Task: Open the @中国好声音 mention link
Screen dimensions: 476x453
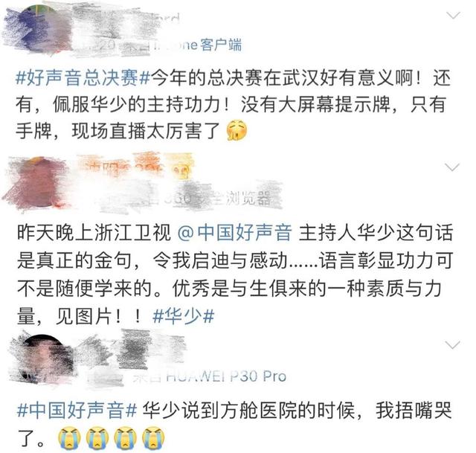Action: point(234,232)
